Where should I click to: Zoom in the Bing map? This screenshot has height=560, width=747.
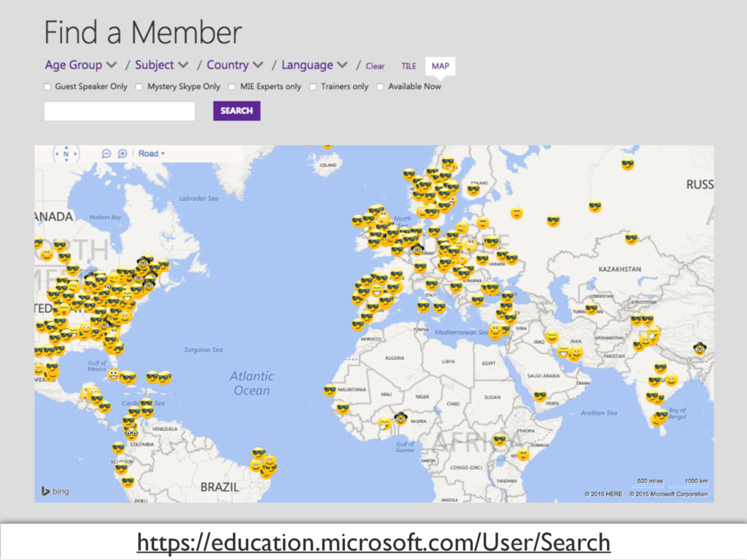(123, 154)
